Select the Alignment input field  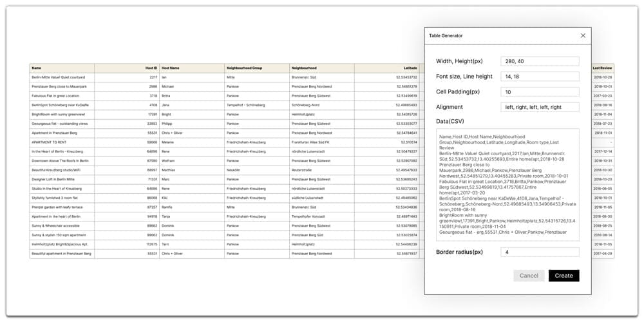click(540, 107)
